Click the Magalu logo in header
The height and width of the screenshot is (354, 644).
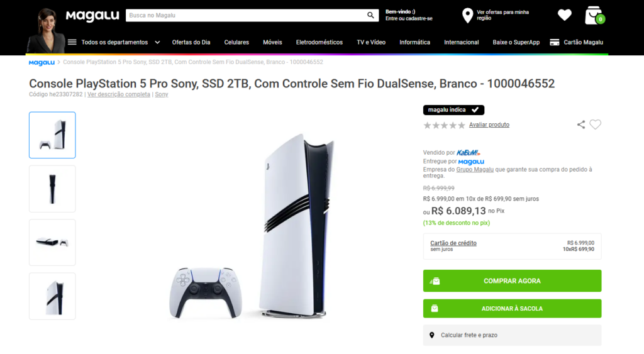point(92,15)
